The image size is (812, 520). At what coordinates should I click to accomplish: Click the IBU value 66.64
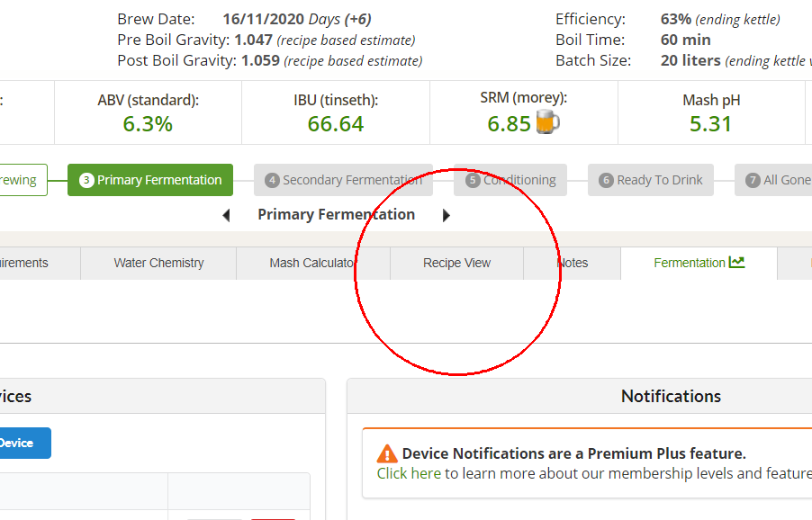click(336, 124)
